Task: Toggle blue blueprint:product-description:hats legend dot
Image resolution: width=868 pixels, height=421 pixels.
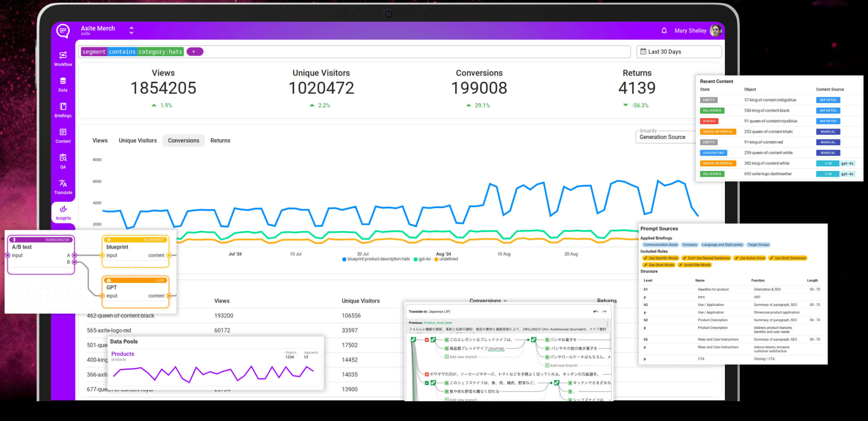Action: 344,259
